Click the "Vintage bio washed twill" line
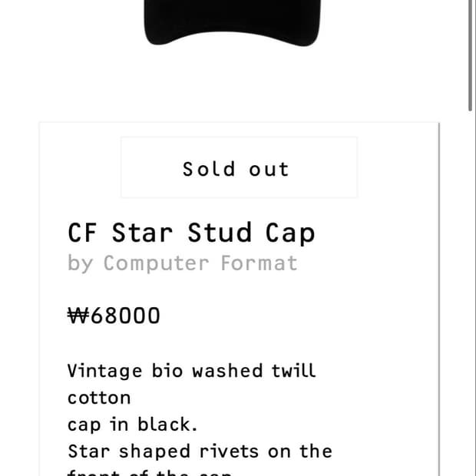Screen dimensions: 476x476 192,371
